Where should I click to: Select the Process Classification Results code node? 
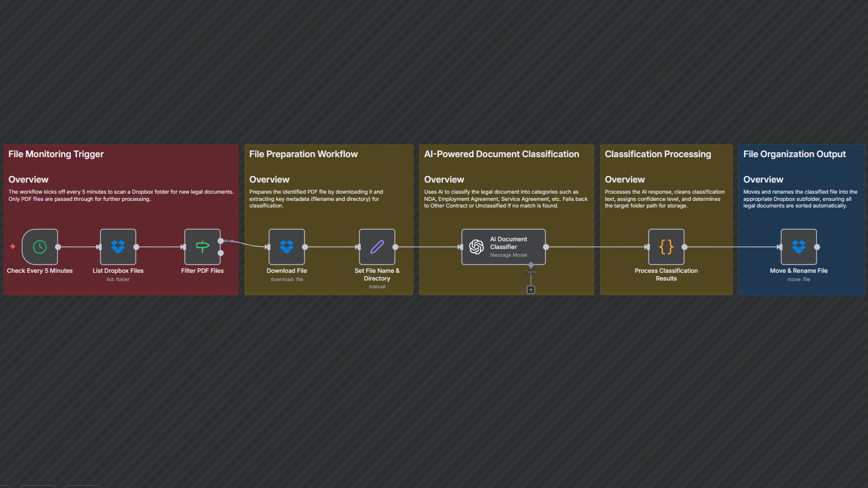tap(666, 247)
